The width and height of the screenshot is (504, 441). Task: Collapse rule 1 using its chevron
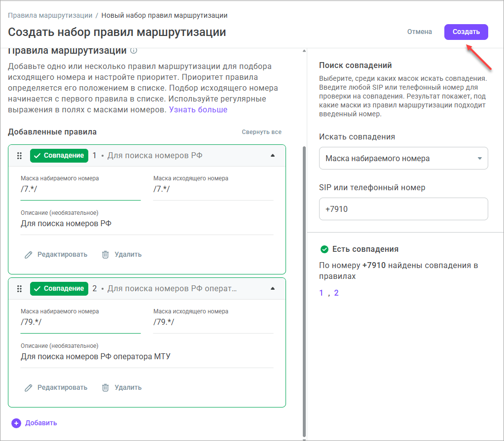coord(273,155)
